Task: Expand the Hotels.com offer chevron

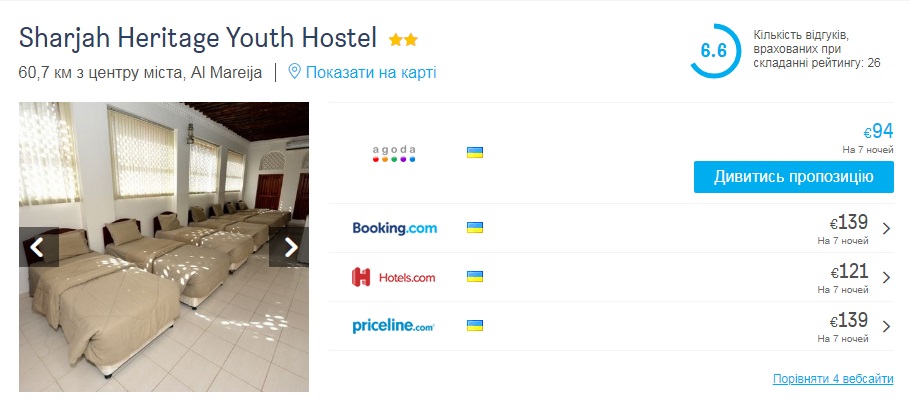Action: [x=886, y=277]
